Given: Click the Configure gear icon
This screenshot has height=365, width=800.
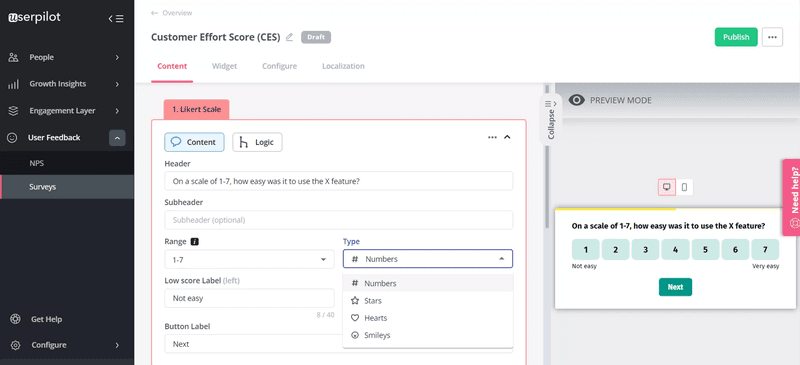Looking at the screenshot, I should click(x=15, y=345).
